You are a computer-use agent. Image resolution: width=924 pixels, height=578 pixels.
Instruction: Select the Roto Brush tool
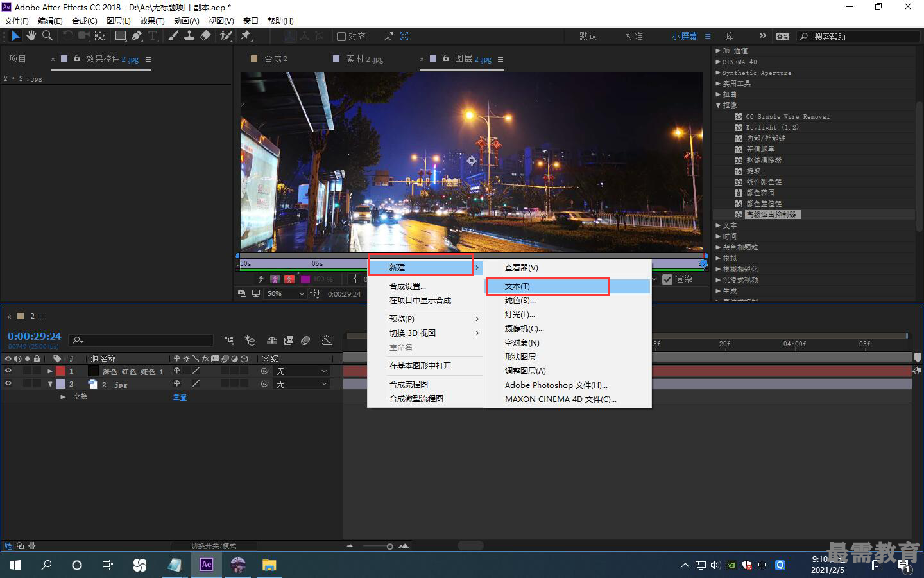[226, 36]
